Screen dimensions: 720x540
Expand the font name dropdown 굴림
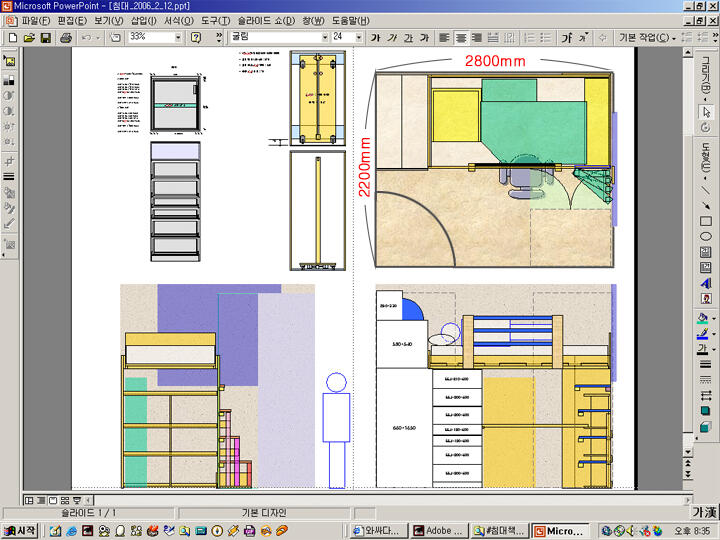click(324, 38)
